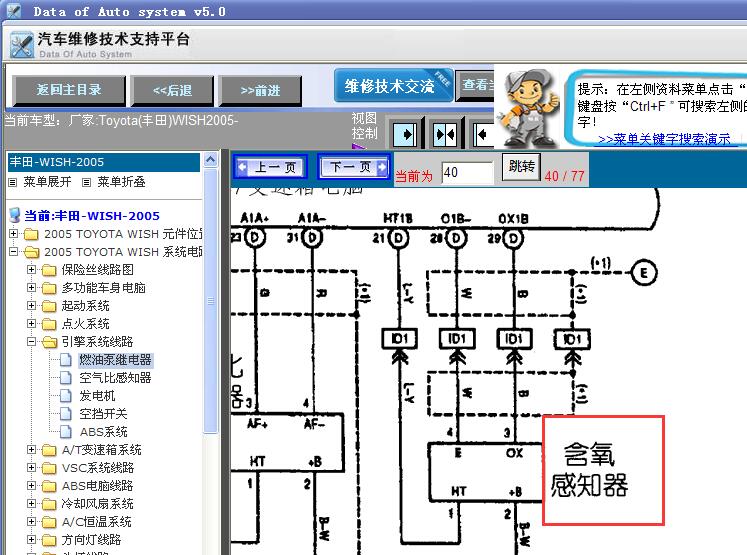The width and height of the screenshot is (747, 555).
Task: Click the 空气比感知器 page icon
Action: pyautogui.click(x=66, y=378)
